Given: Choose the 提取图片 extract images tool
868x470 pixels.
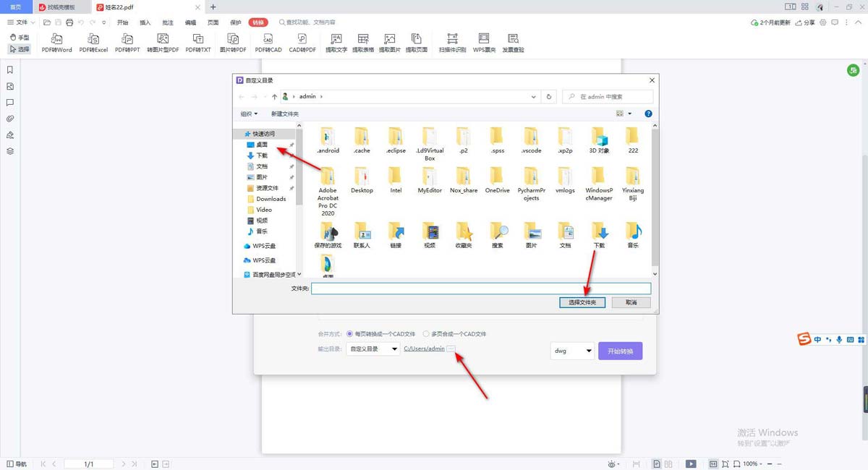Looking at the screenshot, I should [390, 43].
